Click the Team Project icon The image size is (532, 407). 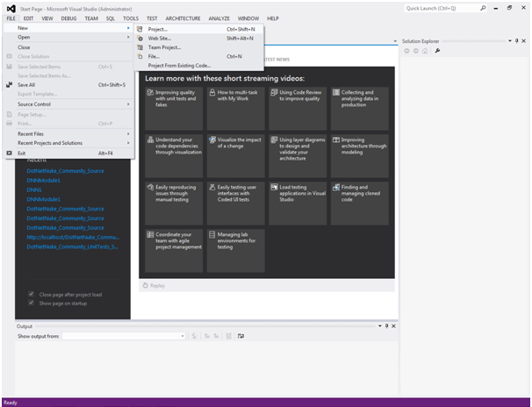[140, 47]
